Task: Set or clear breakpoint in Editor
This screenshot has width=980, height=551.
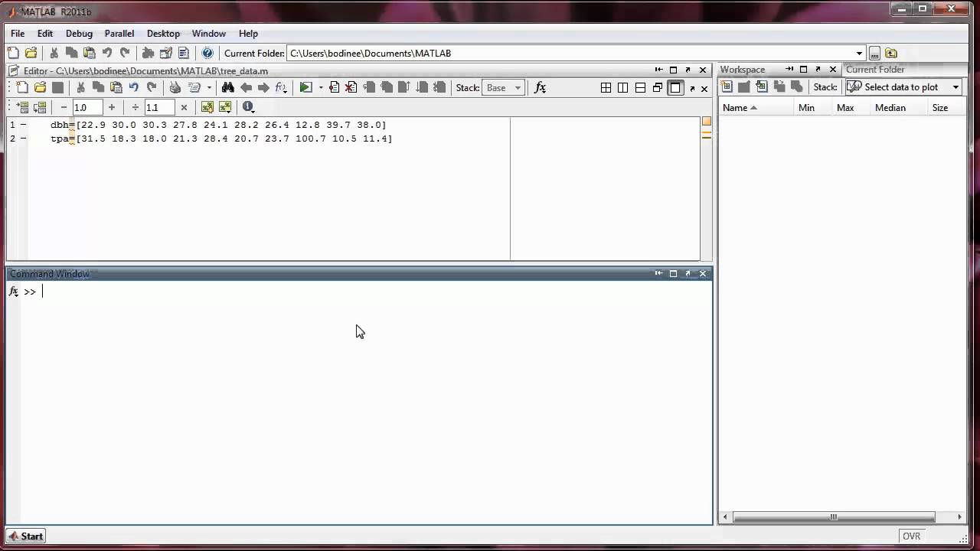Action: [334, 87]
